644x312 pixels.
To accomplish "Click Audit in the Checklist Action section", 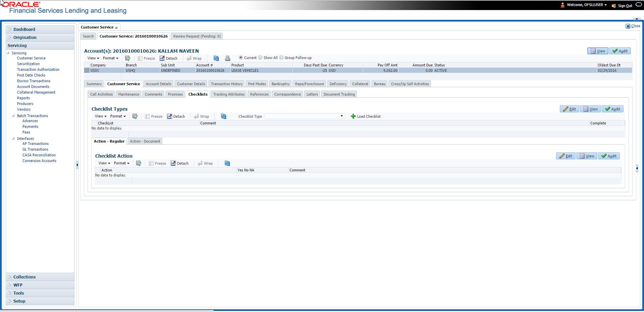I will (x=609, y=156).
